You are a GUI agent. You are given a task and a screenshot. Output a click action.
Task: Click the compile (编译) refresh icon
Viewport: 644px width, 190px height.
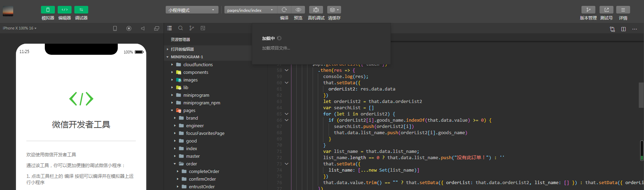pyautogui.click(x=284, y=10)
